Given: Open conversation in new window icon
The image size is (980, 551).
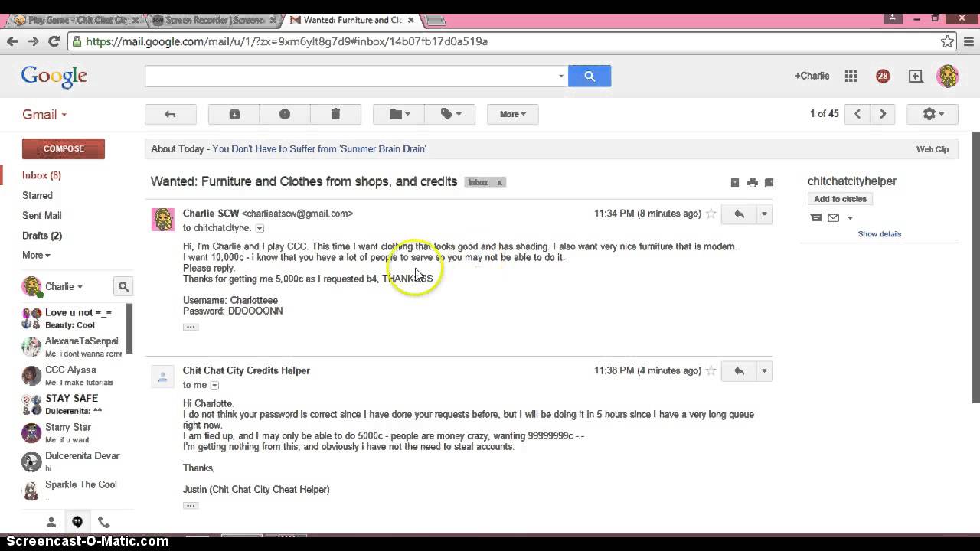Looking at the screenshot, I should tap(769, 182).
